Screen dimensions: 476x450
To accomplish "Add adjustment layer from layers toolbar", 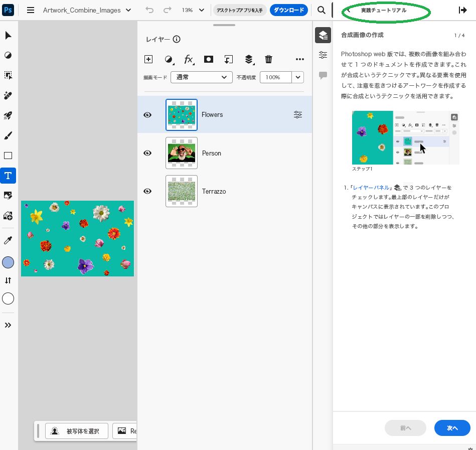I will 169,59.
